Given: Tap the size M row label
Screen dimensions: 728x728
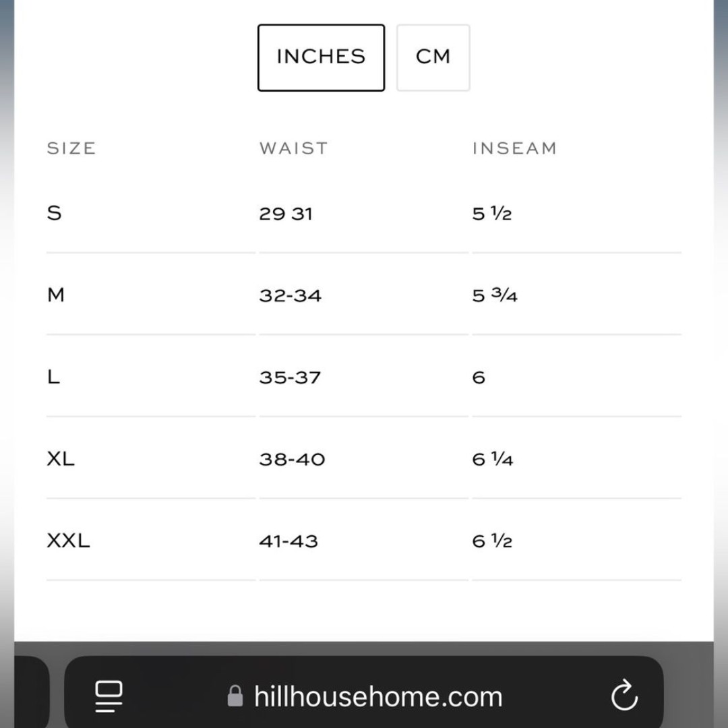Looking at the screenshot, I should point(56,295).
